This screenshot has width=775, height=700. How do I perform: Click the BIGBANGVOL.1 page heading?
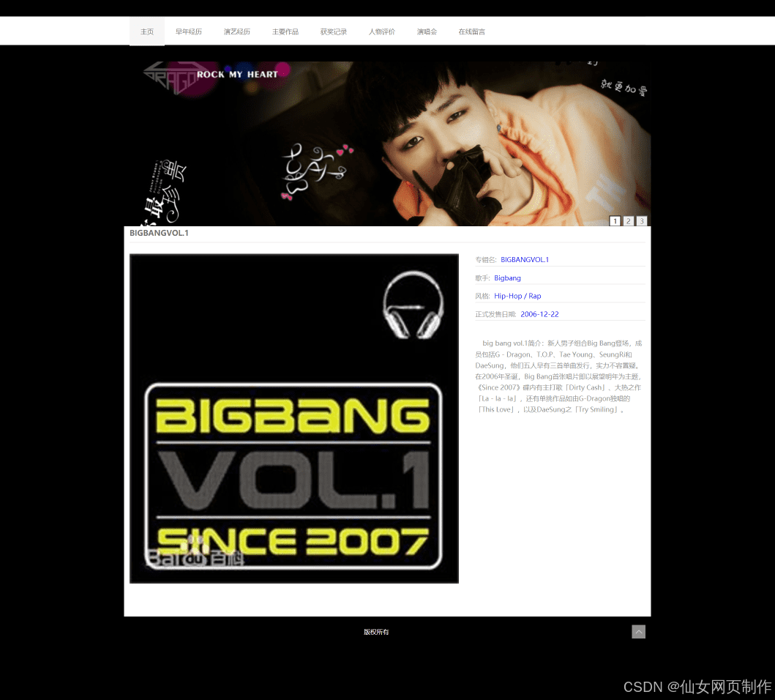[159, 233]
